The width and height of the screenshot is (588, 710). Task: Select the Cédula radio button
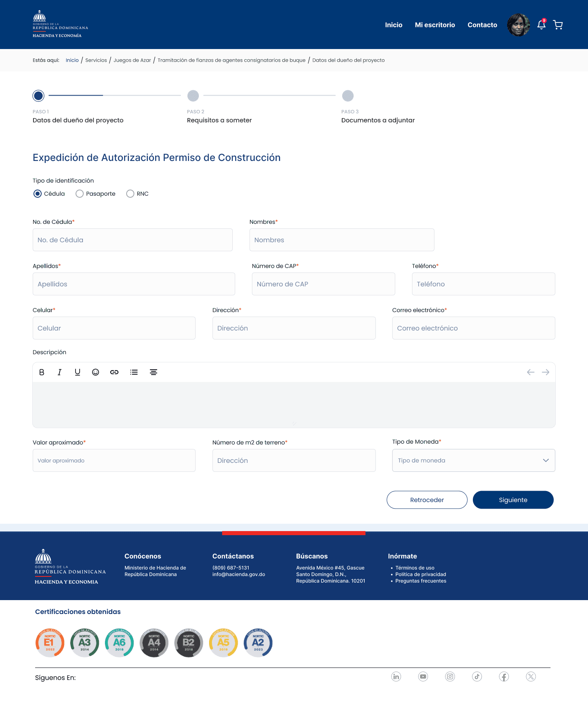(x=38, y=194)
